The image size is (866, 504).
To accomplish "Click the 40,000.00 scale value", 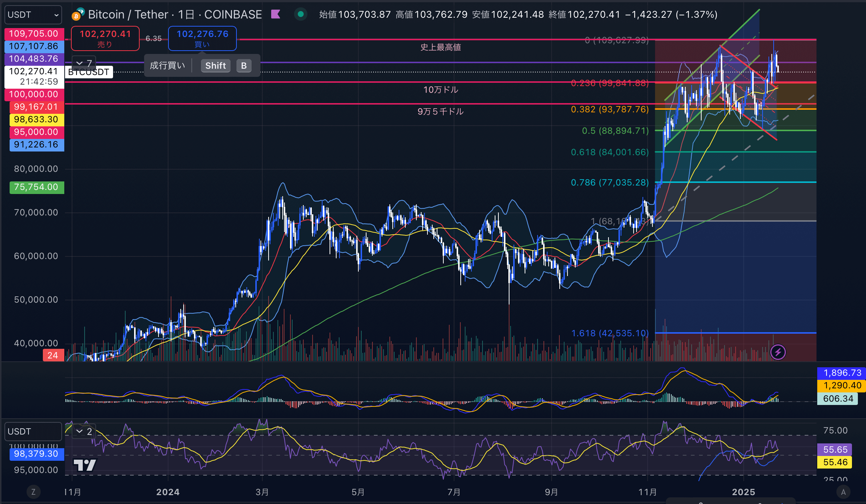I will [x=36, y=343].
